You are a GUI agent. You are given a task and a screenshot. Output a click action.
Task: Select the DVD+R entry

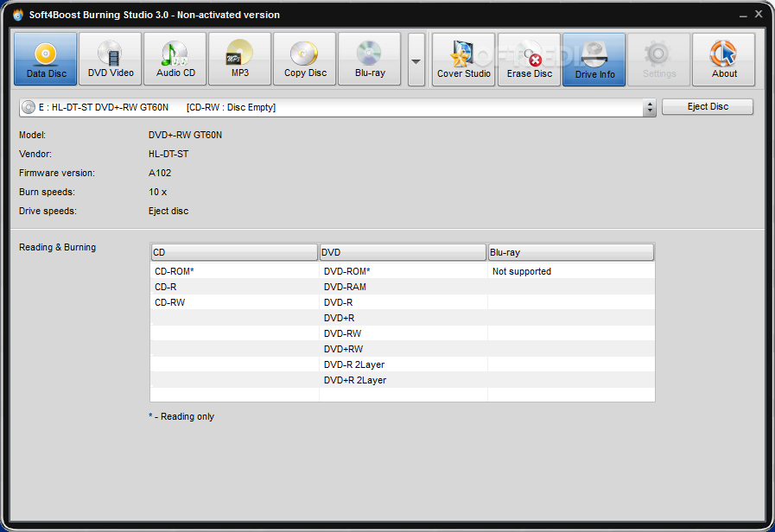[339, 318]
